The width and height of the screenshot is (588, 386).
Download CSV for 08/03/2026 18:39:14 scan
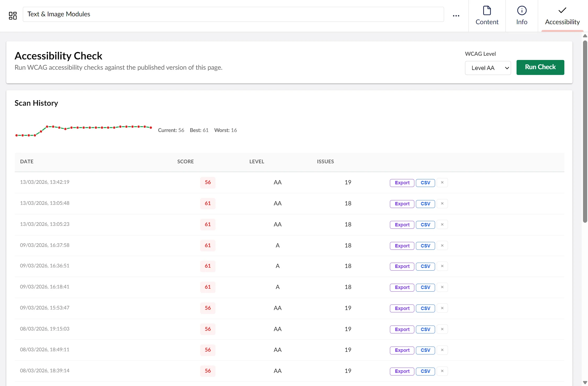[x=425, y=371]
